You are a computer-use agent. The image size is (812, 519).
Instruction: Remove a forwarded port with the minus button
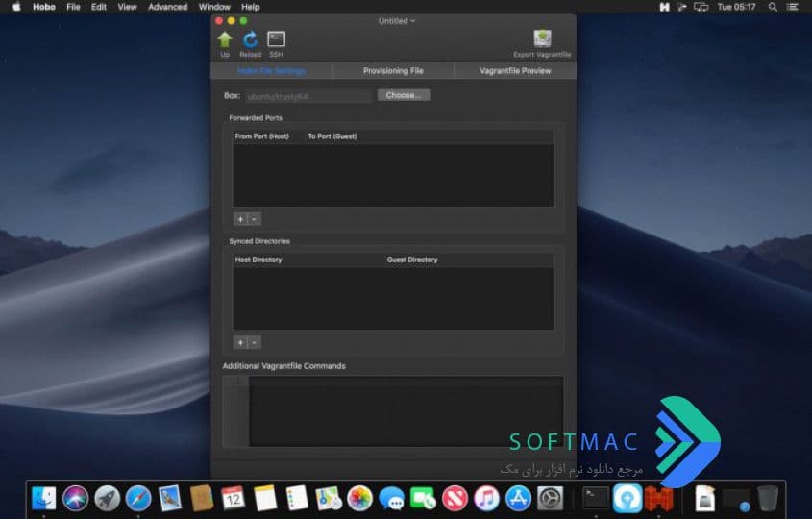pos(255,219)
